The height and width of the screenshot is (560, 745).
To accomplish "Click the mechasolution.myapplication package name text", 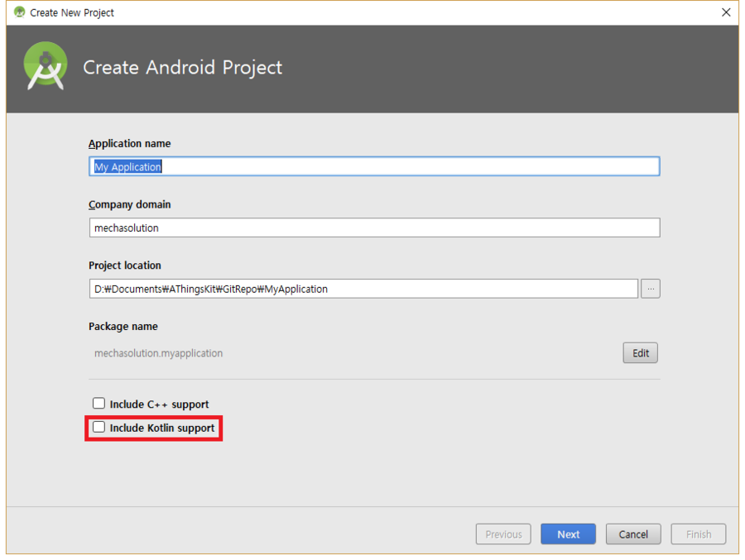I will click(x=158, y=353).
